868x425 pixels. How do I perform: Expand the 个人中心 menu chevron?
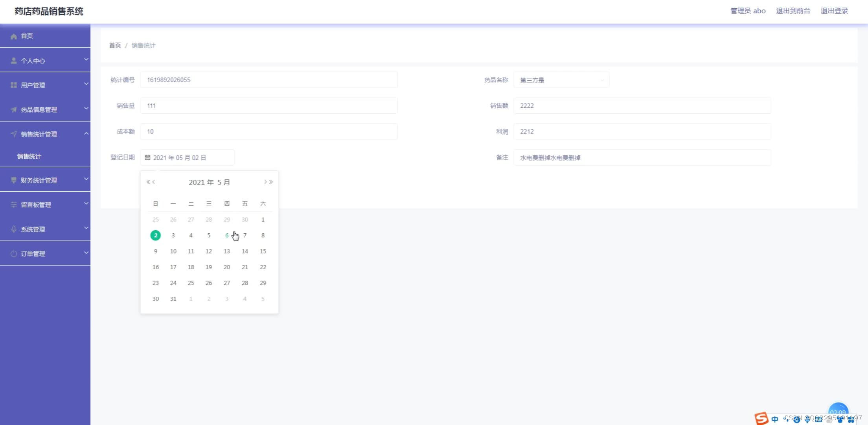(86, 59)
